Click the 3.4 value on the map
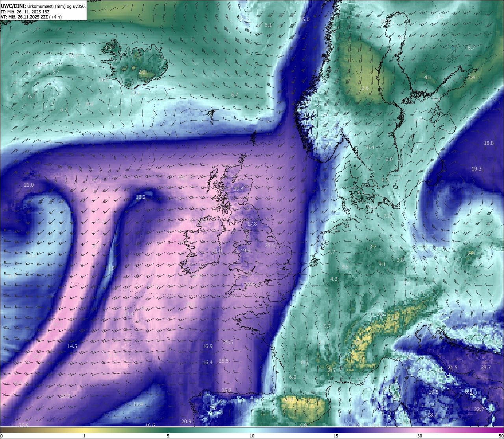The image size is (504, 439). click(x=471, y=78)
